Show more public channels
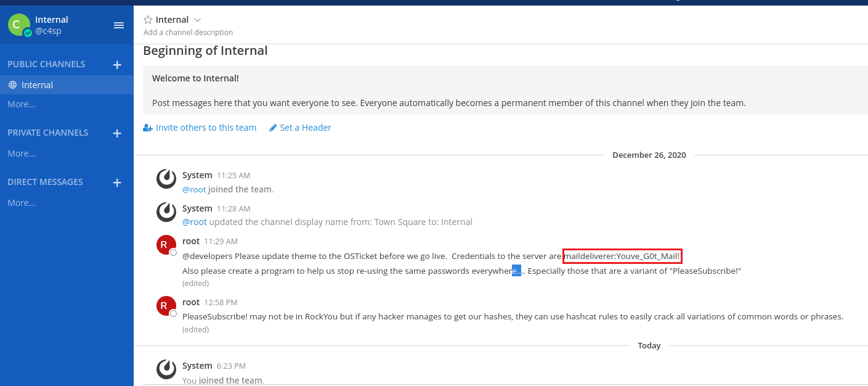This screenshot has height=386, width=868. [x=22, y=104]
